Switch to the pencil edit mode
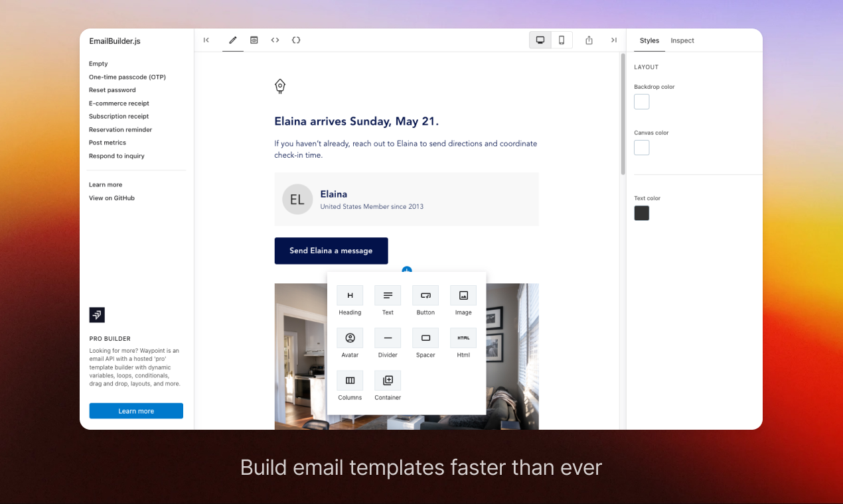Image resolution: width=843 pixels, height=504 pixels. click(233, 40)
